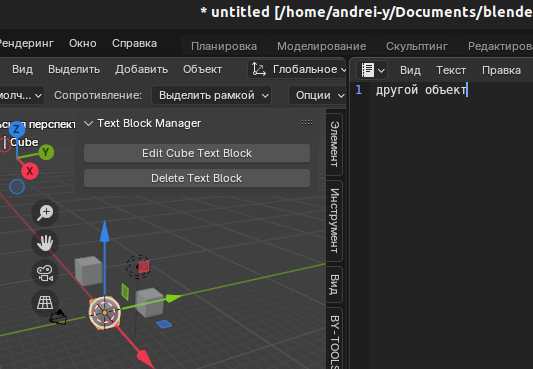Image resolution: width=533 pixels, height=369 pixels.
Task: Click the gizmo's white center circle
Action: click(105, 313)
